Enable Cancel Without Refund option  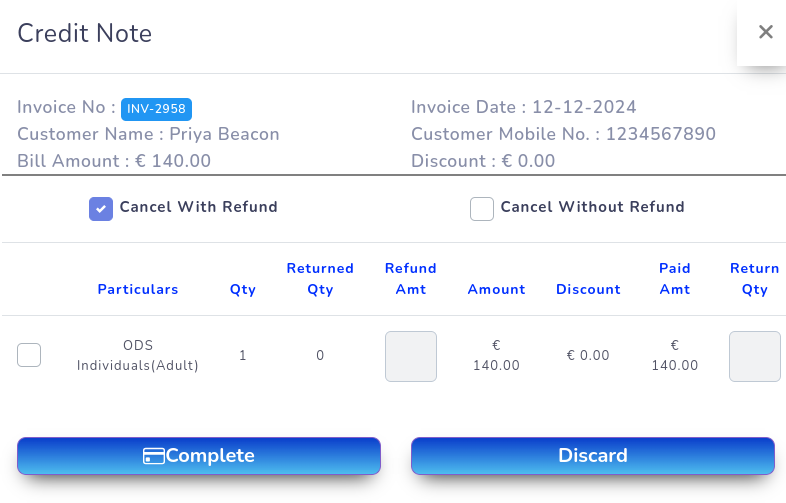tap(482, 208)
